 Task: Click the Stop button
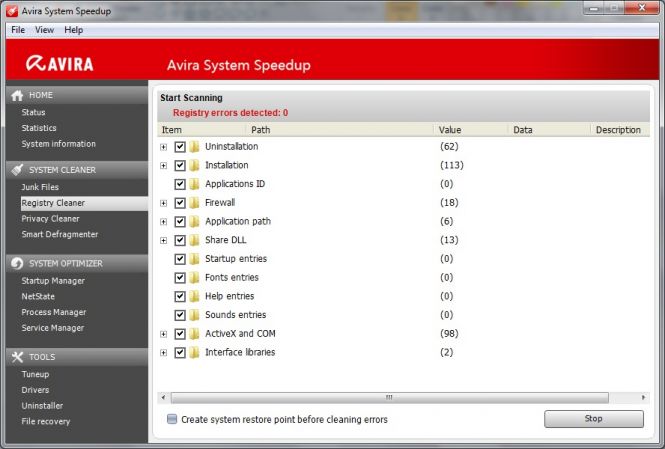(594, 418)
